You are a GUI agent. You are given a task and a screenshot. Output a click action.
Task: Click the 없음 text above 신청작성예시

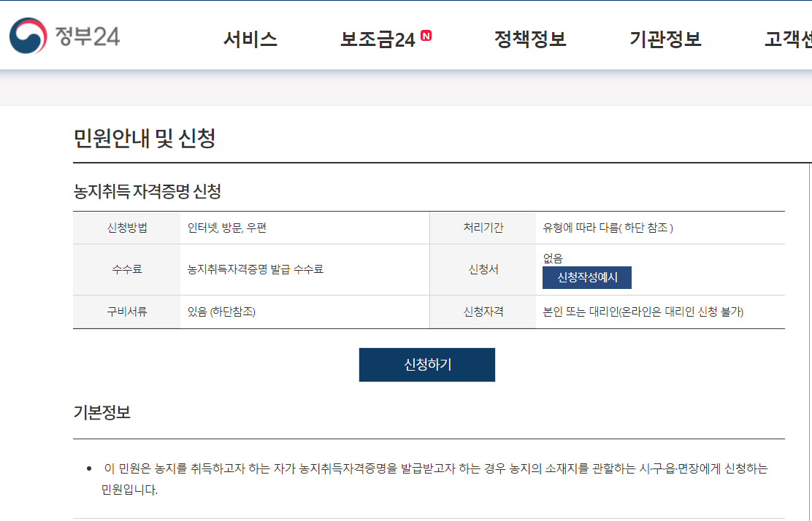click(x=553, y=258)
